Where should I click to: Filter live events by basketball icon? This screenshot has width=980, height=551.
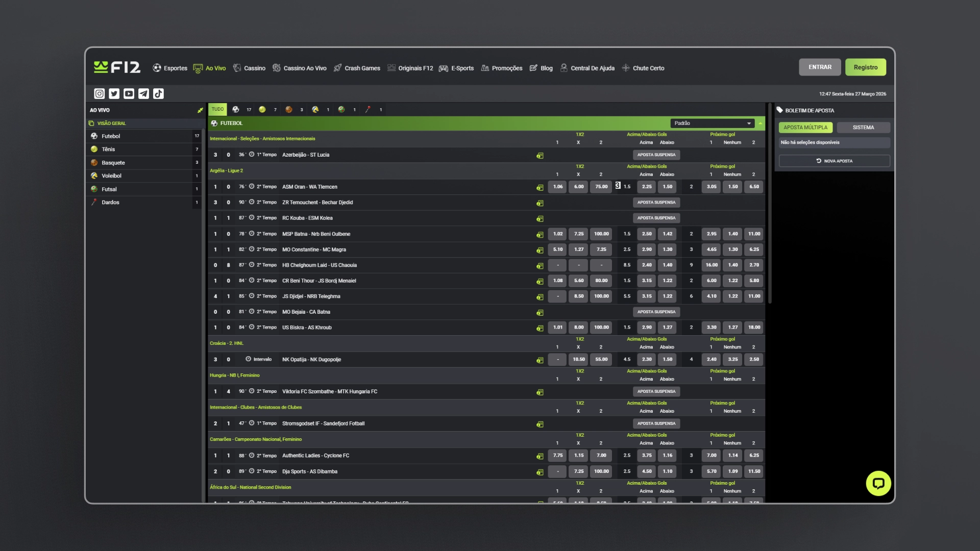pos(289,109)
